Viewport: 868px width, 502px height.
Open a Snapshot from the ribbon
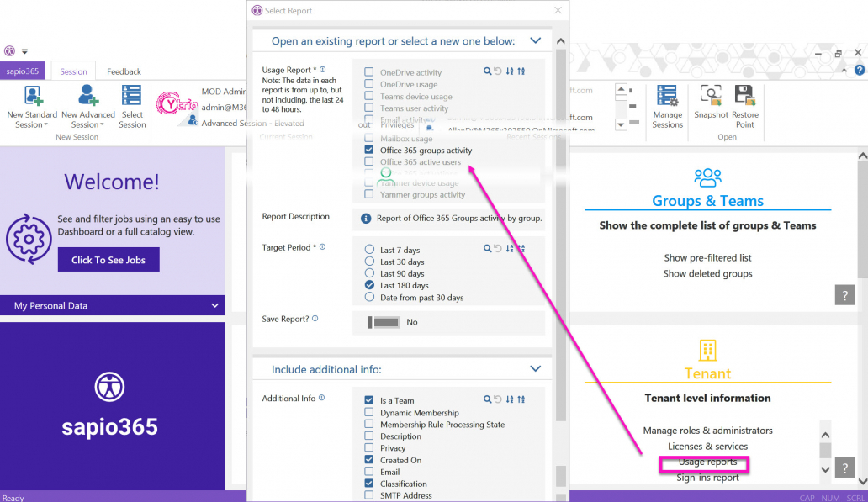click(x=711, y=102)
